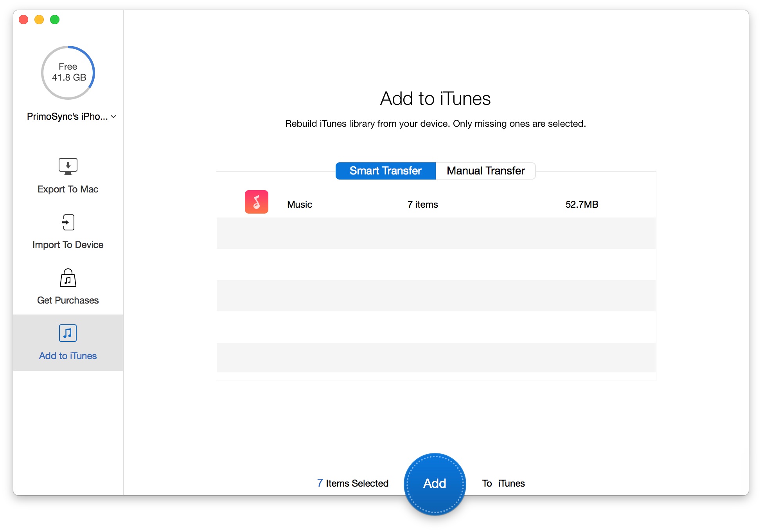Image resolution: width=762 pixels, height=532 pixels.
Task: Click the pink Music category icon
Action: point(257,202)
